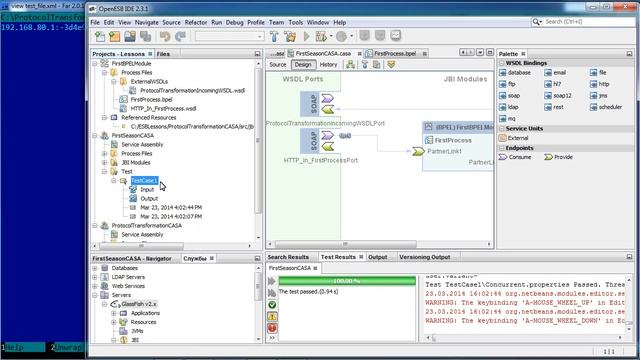640x360 pixels.
Task: Open the Search Results tab
Action: click(288, 257)
